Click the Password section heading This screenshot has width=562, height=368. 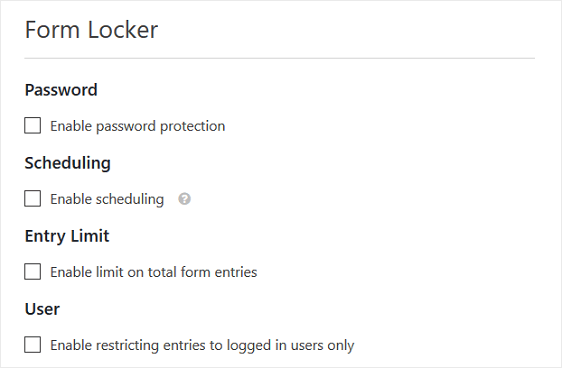(61, 90)
